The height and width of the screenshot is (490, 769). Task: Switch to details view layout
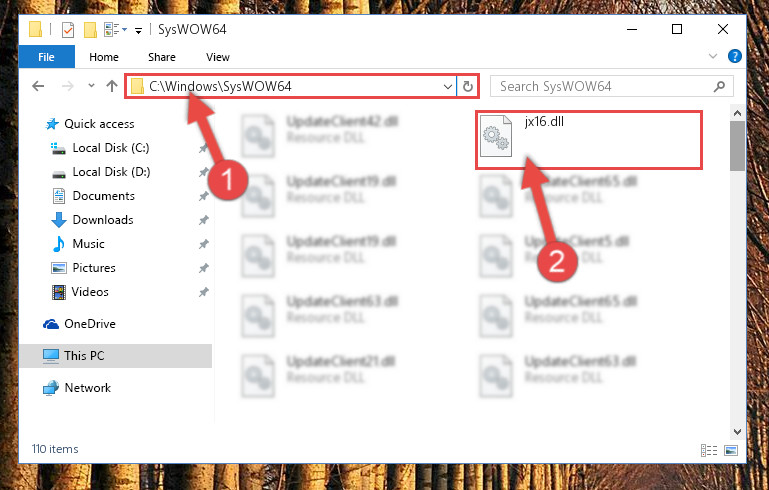tap(709, 450)
